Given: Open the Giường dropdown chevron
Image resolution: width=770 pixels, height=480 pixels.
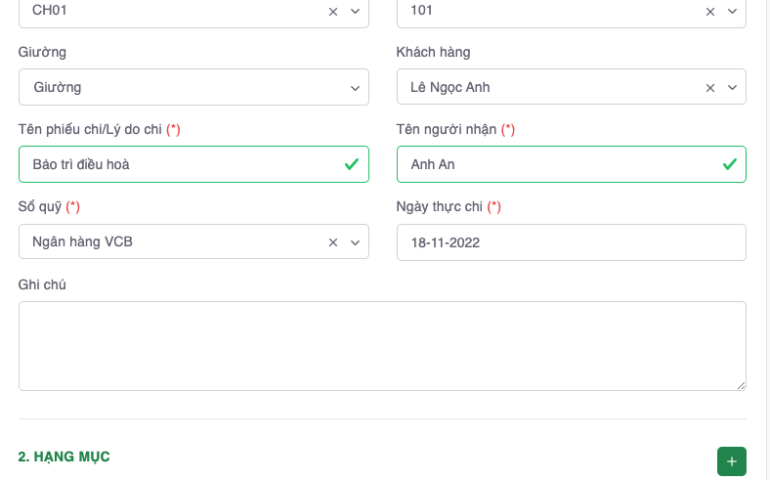Looking at the screenshot, I should click(355, 88).
